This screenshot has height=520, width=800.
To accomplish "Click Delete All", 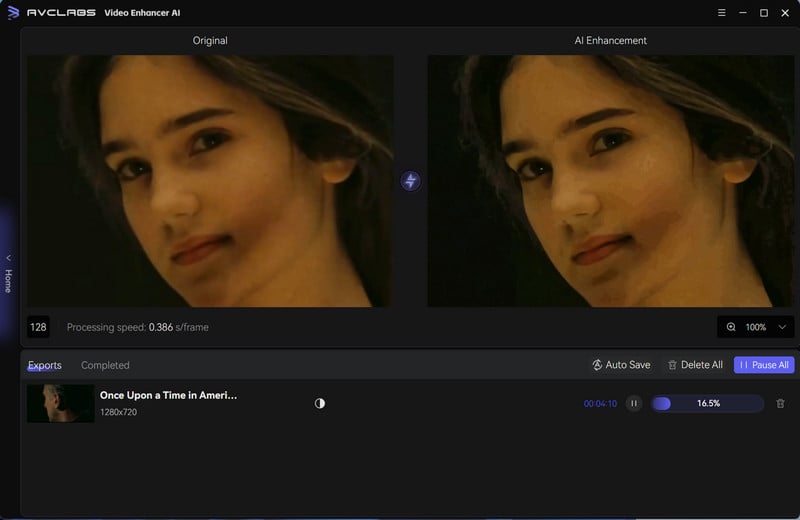I will [x=695, y=365].
